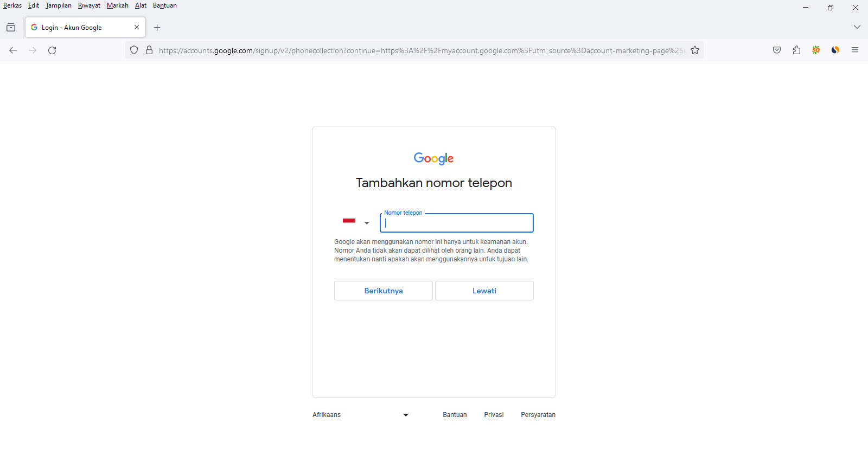Screen dimensions: 868x462
Task: Open a new tab with plus button
Action: coord(157,28)
